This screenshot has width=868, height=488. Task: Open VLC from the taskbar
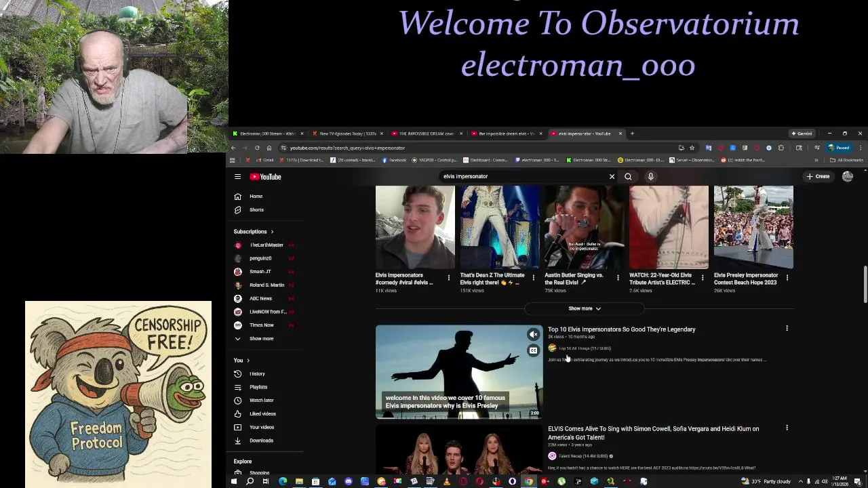(447, 482)
